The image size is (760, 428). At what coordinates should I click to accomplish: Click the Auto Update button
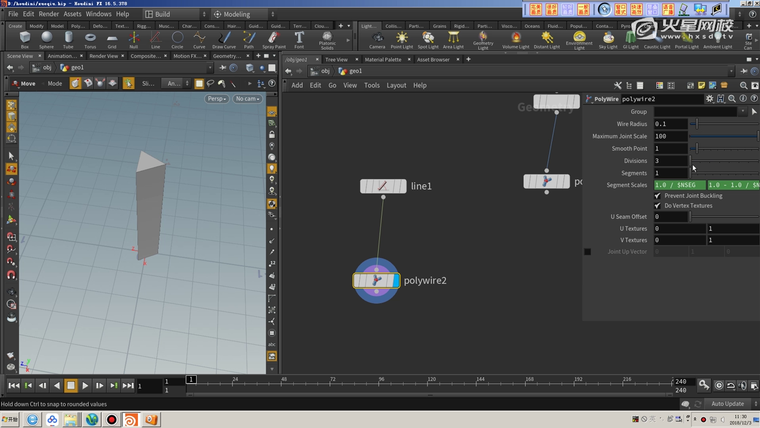coord(728,404)
